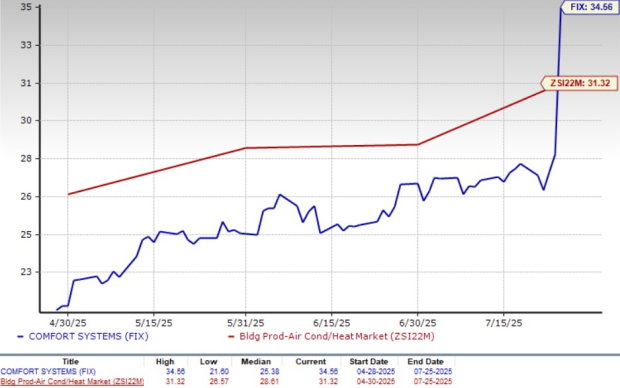Select COMFORT SYSTEMS (FIX) legend entry
Viewport: 620px width, 388px height.
pos(83,336)
